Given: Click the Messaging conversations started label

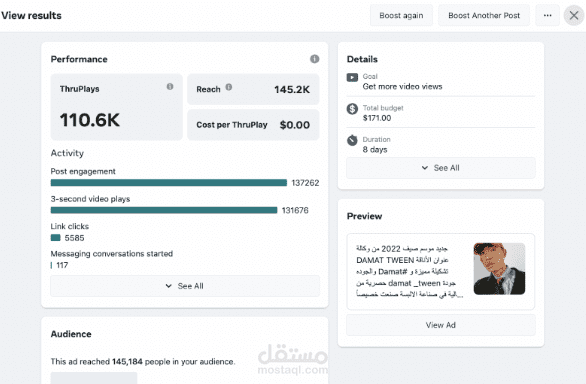Looking at the screenshot, I should click(x=112, y=254).
